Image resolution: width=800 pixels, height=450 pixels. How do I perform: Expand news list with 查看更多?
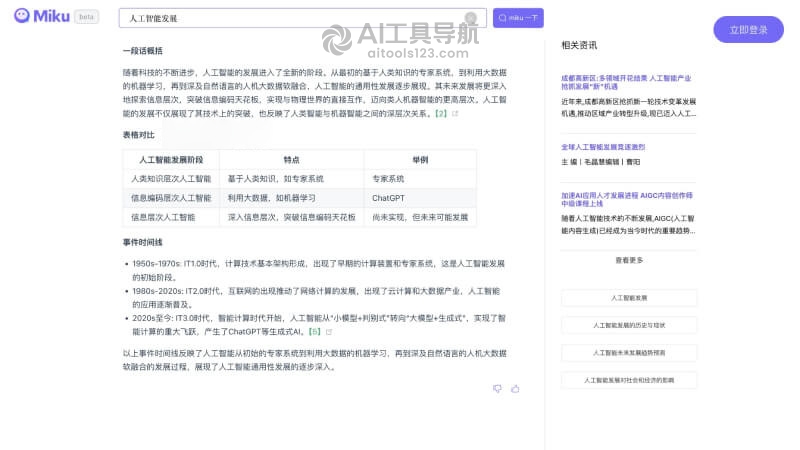coord(629,260)
